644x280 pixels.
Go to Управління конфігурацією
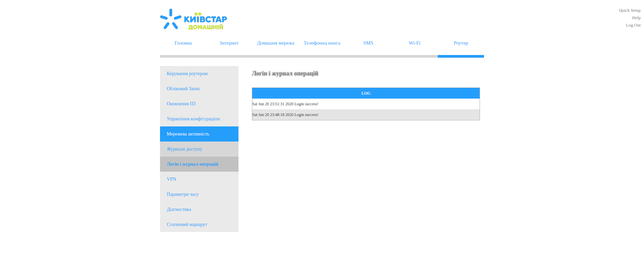coord(193,119)
